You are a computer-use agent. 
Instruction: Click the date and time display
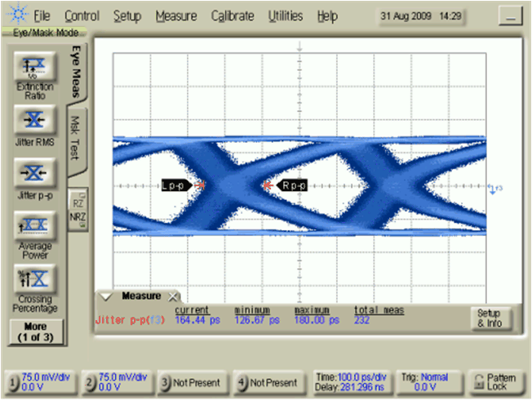coord(421,16)
